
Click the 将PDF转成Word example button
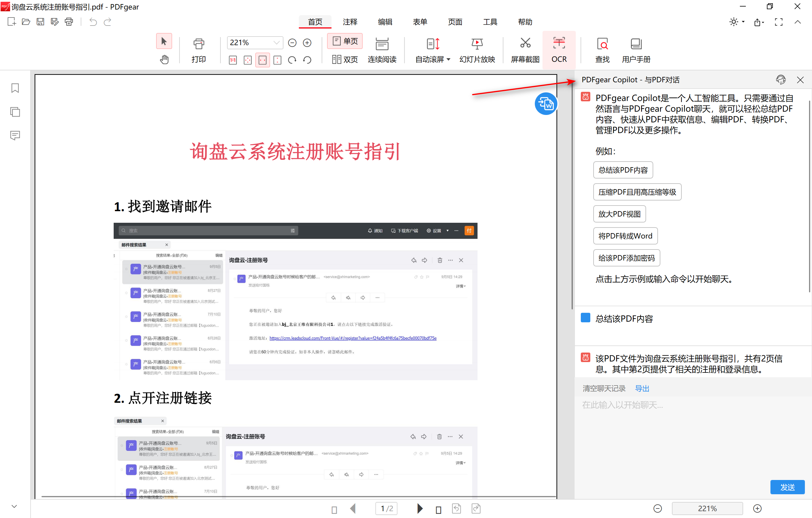[x=625, y=236]
